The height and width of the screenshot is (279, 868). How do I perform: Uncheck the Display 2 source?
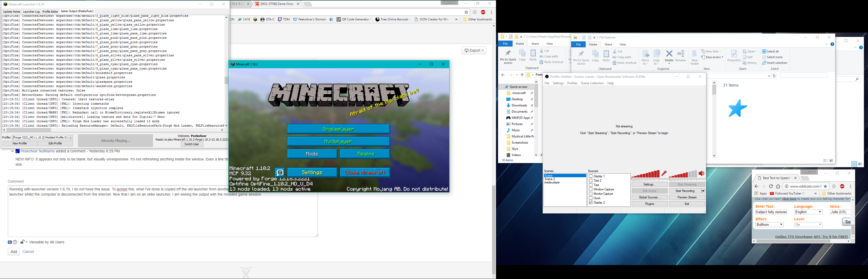591,203
